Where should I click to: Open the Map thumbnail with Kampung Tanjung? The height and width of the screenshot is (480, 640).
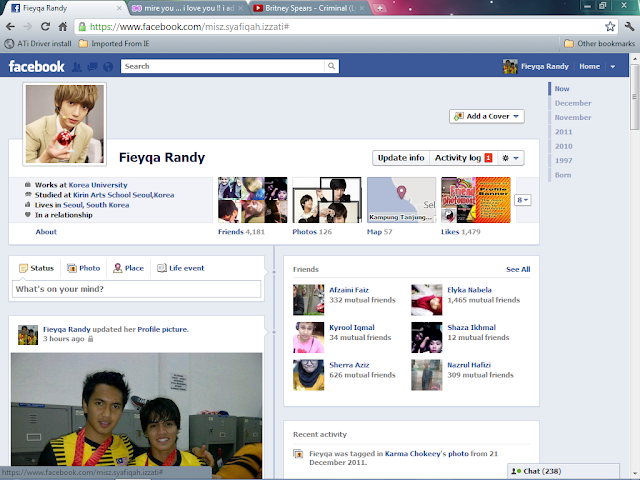coord(401,200)
